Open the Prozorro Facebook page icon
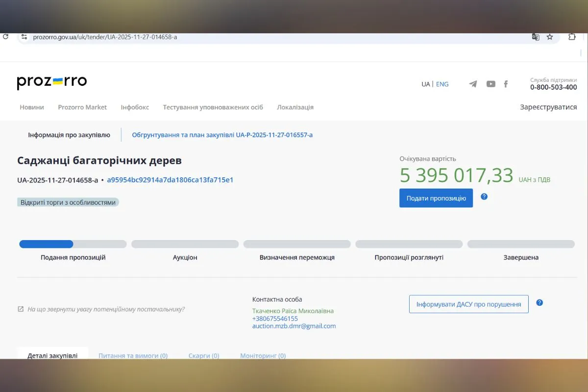588x392 pixels. coord(506,84)
